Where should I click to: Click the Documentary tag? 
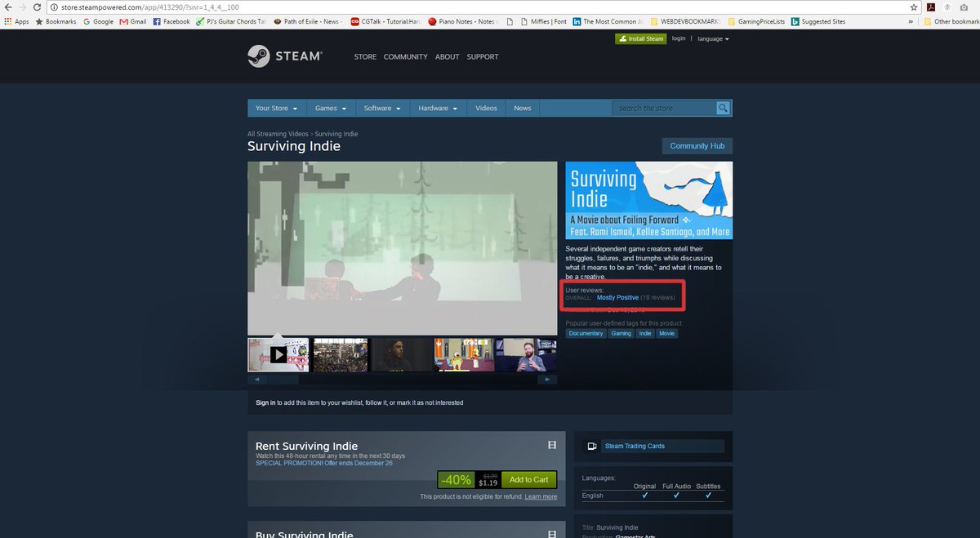click(x=586, y=333)
